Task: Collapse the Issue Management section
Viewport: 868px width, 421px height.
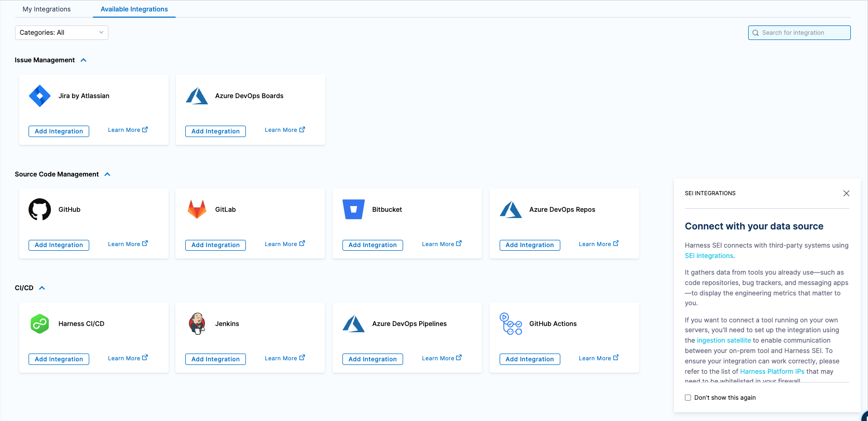Action: coord(84,60)
